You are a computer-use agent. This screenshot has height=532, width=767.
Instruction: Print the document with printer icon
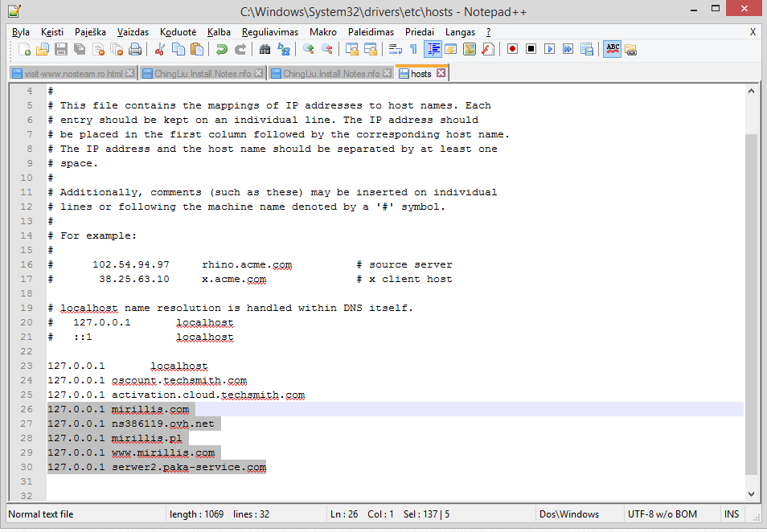click(135, 49)
